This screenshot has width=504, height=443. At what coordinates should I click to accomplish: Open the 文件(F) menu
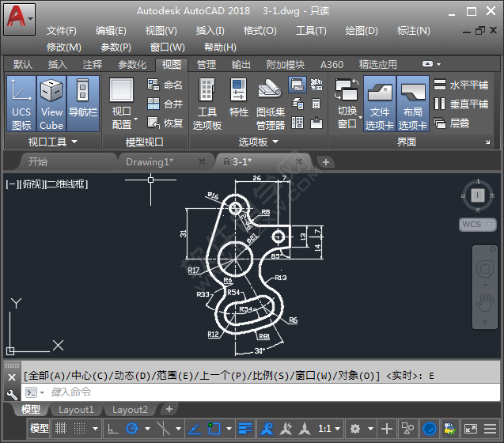point(62,31)
